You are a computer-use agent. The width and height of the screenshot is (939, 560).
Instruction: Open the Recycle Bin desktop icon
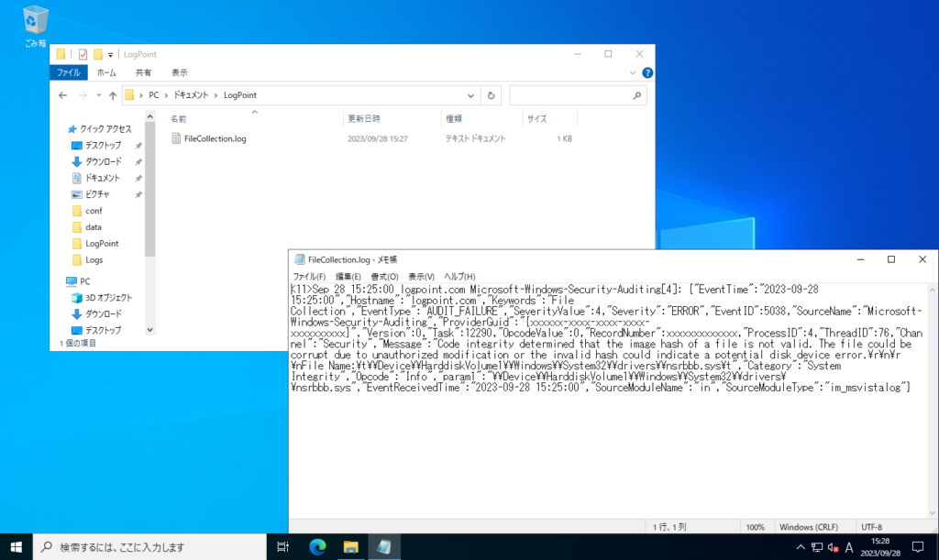point(35,26)
